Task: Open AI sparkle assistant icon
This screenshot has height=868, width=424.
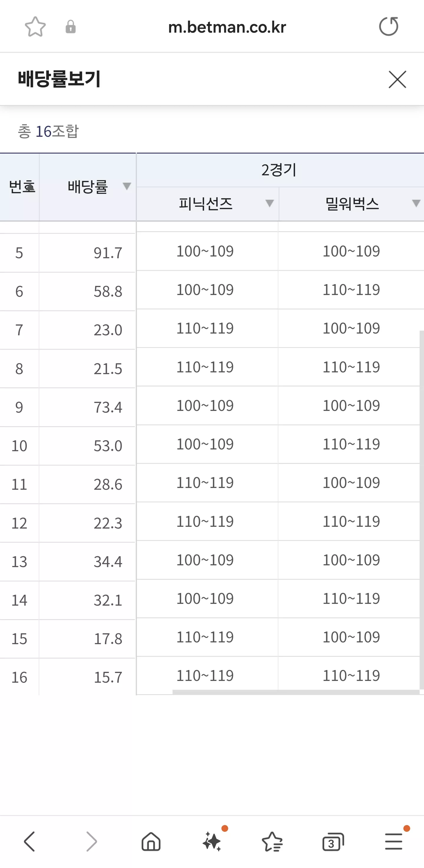Action: coord(212,841)
